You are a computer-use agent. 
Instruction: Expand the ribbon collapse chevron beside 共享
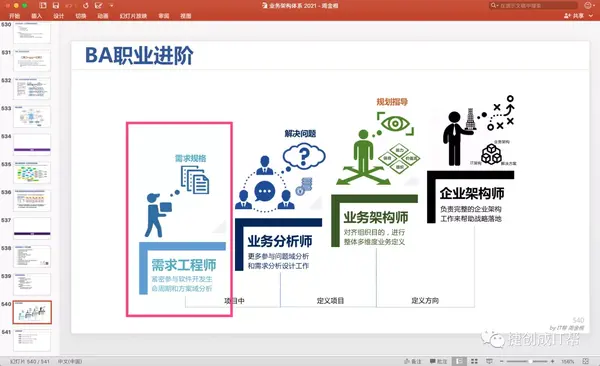(591, 16)
